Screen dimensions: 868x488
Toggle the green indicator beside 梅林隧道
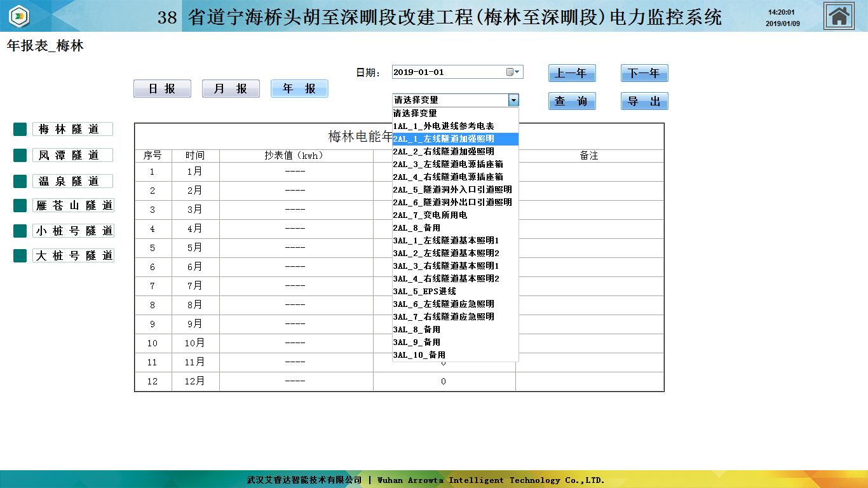click(20, 130)
